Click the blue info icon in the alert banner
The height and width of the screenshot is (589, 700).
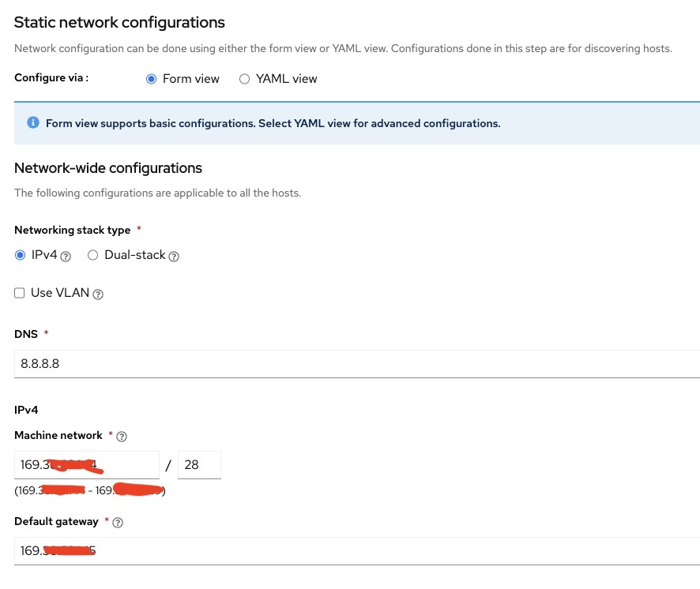[x=33, y=122]
